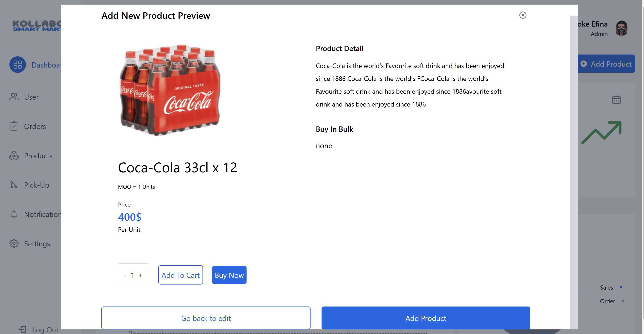Open the Products menu item
This screenshot has width=644, height=334.
tap(38, 156)
